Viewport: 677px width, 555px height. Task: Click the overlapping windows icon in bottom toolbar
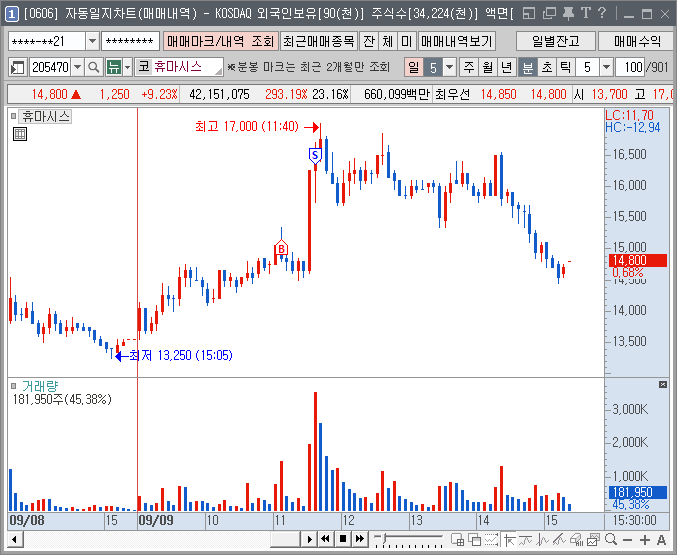coord(475,539)
